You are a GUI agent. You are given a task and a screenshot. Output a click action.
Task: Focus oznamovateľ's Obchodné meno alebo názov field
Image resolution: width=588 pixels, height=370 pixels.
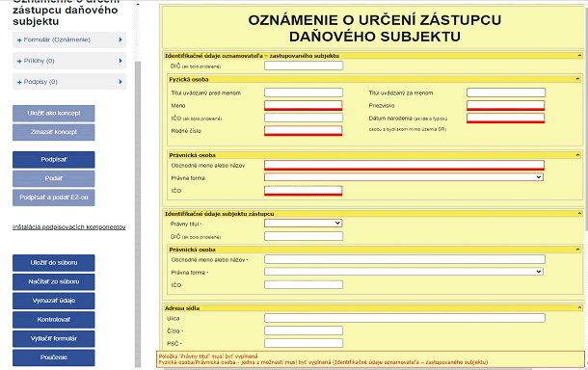point(404,166)
